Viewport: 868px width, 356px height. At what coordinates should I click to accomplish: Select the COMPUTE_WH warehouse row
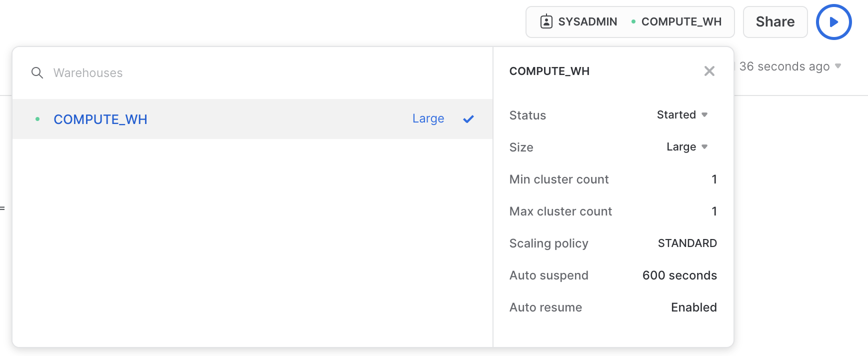pos(252,119)
